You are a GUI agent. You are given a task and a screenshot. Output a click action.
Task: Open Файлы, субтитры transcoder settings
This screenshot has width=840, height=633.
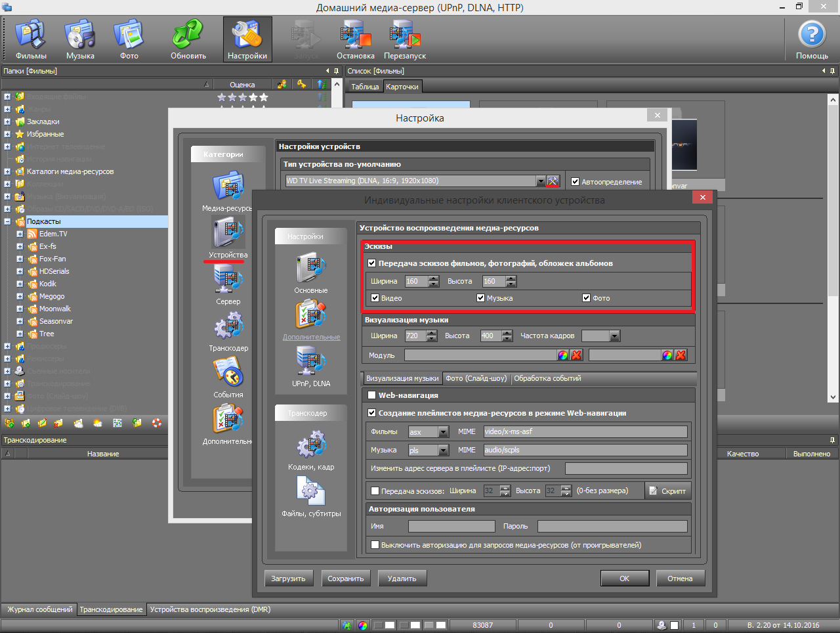[x=310, y=496]
